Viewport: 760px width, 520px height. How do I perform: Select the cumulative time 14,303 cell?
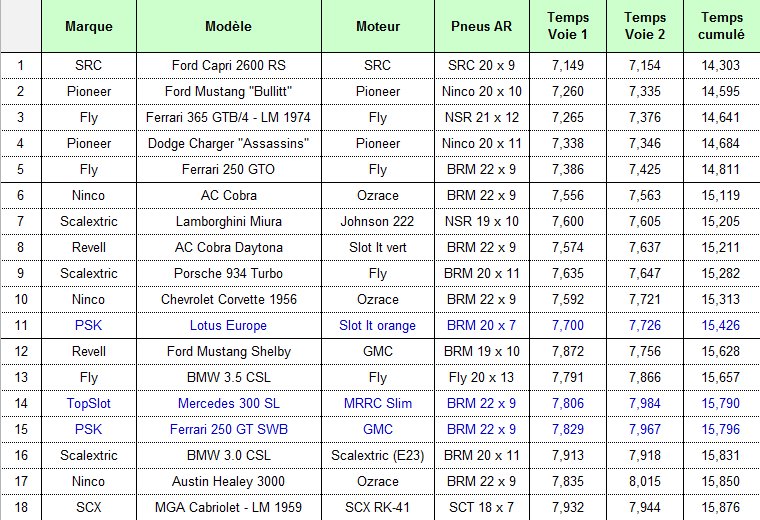point(722,65)
